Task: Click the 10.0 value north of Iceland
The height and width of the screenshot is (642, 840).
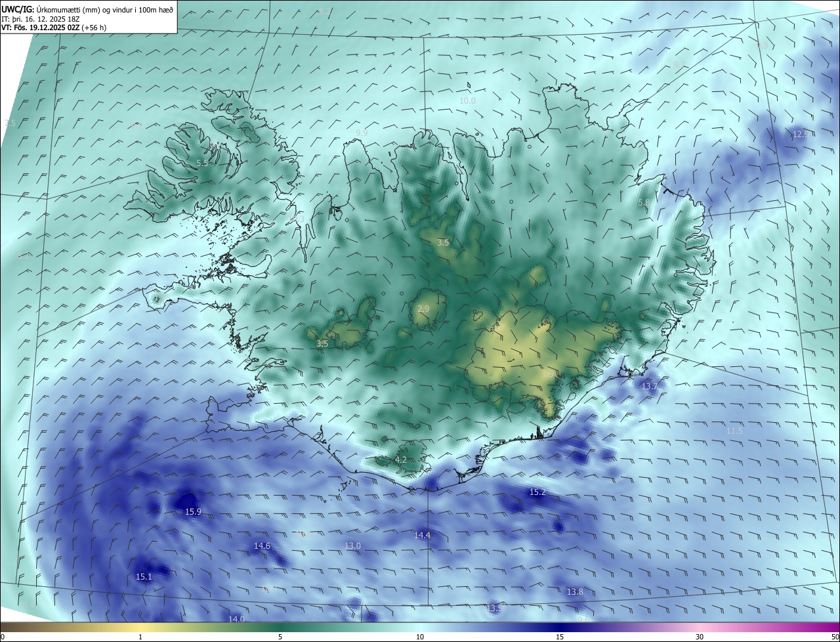Action: 467,100
